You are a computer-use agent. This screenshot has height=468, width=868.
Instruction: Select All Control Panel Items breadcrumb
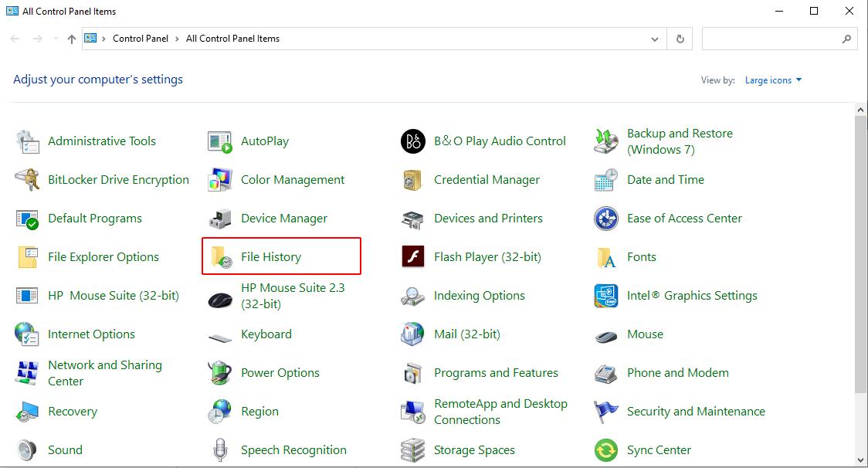coord(232,39)
